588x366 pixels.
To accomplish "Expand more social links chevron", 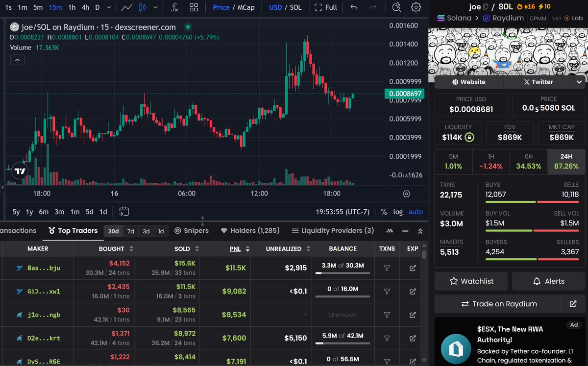I will pyautogui.click(x=579, y=82).
